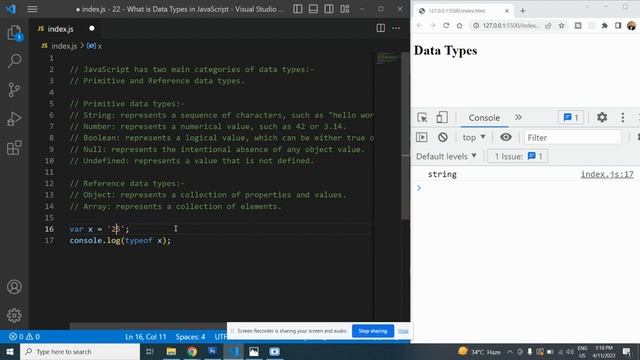Click Hide link in sharing bar
The height and width of the screenshot is (360, 640).
pos(403,331)
